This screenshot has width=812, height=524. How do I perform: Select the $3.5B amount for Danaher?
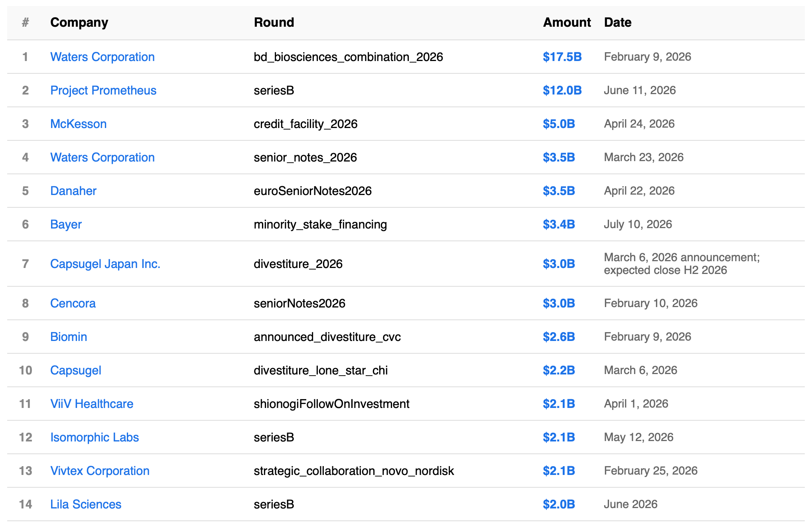pyautogui.click(x=559, y=191)
